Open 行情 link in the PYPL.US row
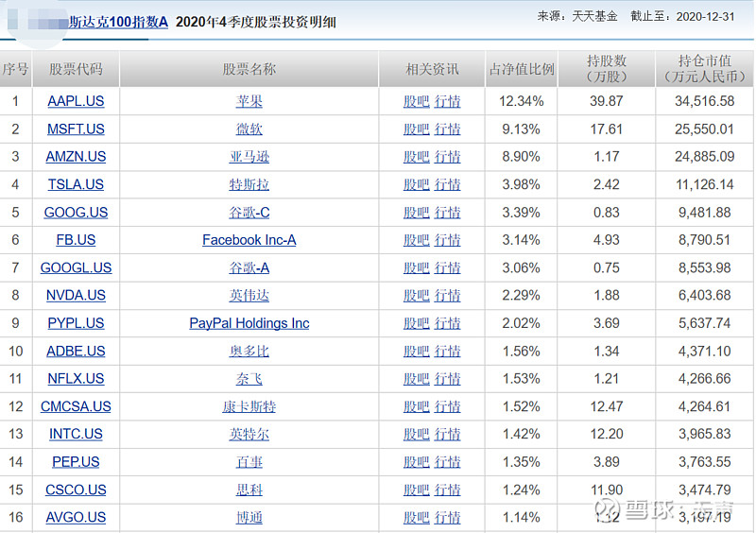Screen dimensions: 756x533 tap(447, 323)
